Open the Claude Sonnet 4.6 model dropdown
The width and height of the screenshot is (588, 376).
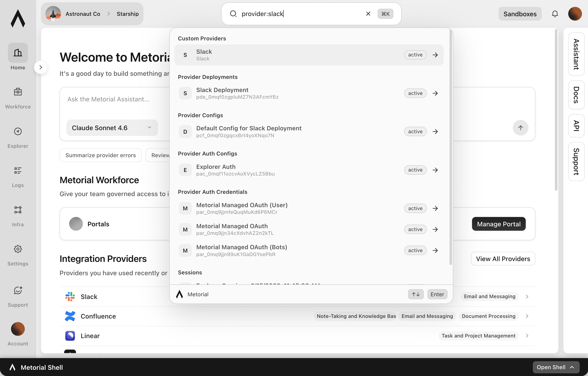tap(112, 128)
